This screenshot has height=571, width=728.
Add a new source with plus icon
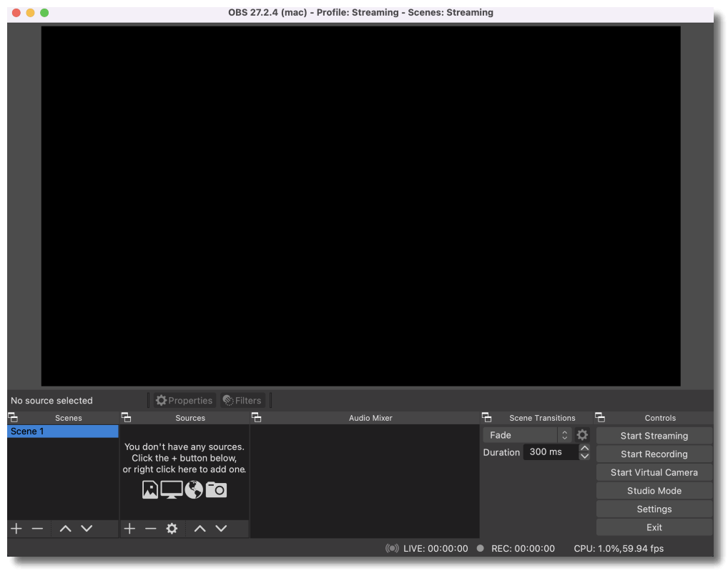pyautogui.click(x=129, y=529)
